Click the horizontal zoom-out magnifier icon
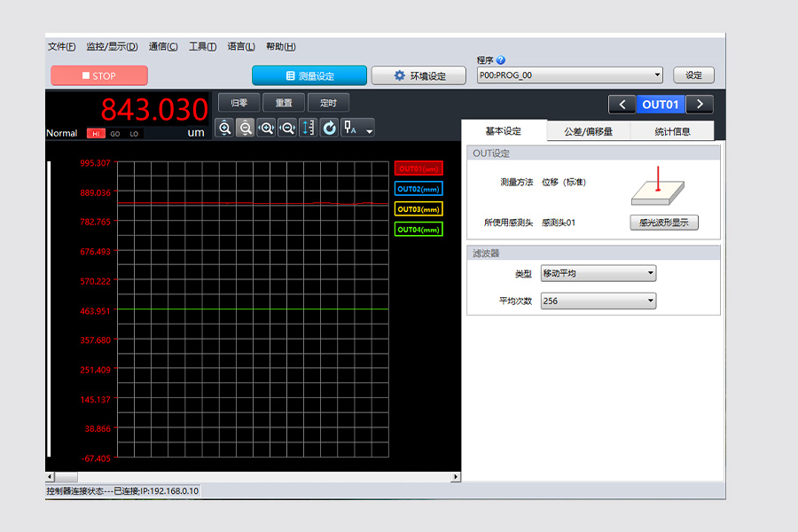Viewport: 798px width, 532px height. (x=287, y=128)
